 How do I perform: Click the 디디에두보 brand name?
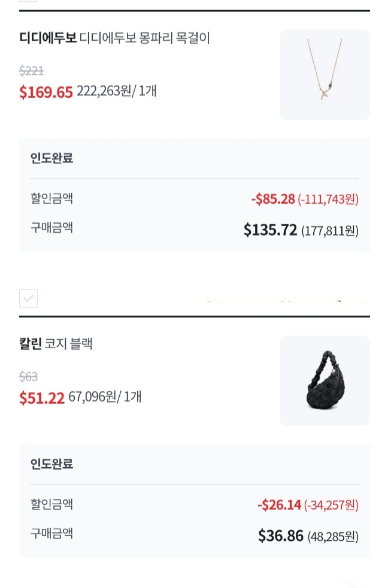point(48,39)
